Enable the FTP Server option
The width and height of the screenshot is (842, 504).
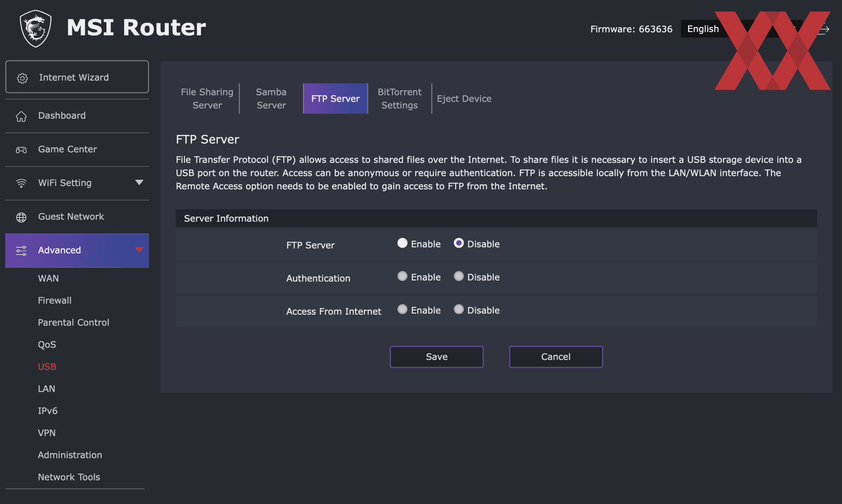click(x=402, y=243)
